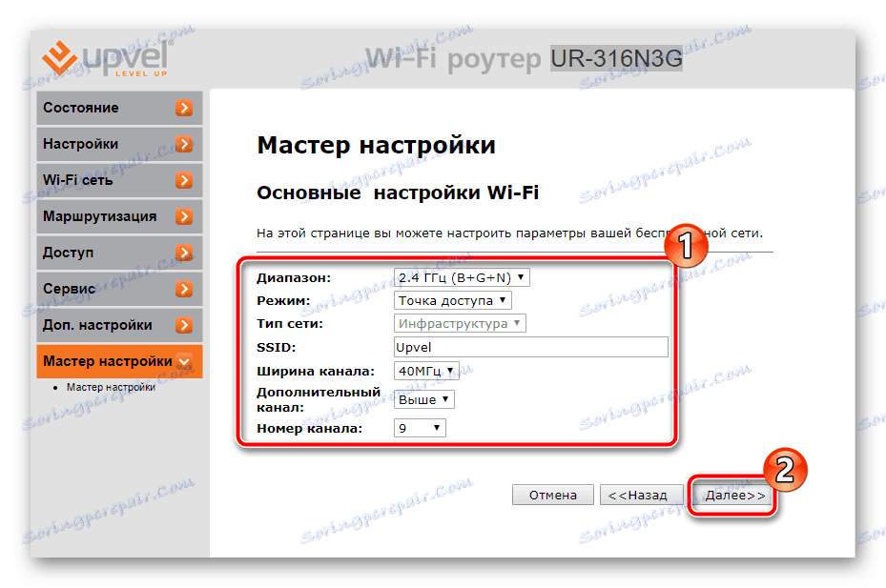The width and height of the screenshot is (886, 588).
Task: Open the Тип сети dropdown showing Инфраструктура
Action: click(460, 324)
